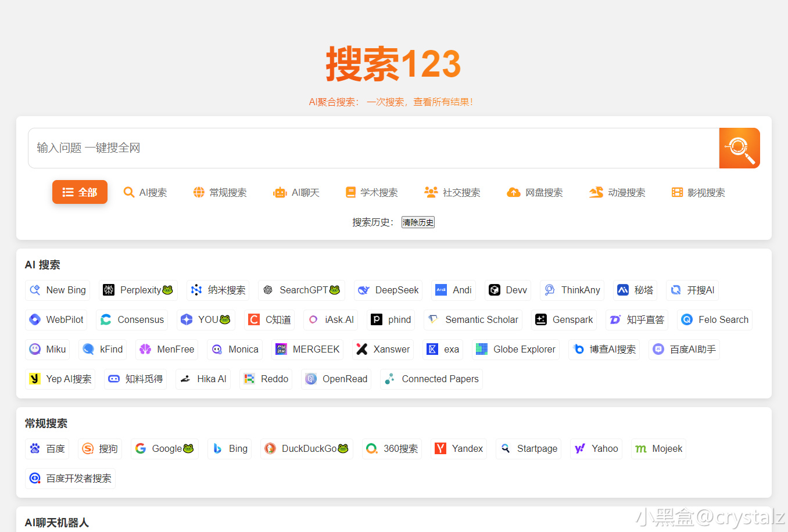The image size is (788, 532).
Task: Switch to the 常规搜索 category tab
Action: click(x=220, y=192)
